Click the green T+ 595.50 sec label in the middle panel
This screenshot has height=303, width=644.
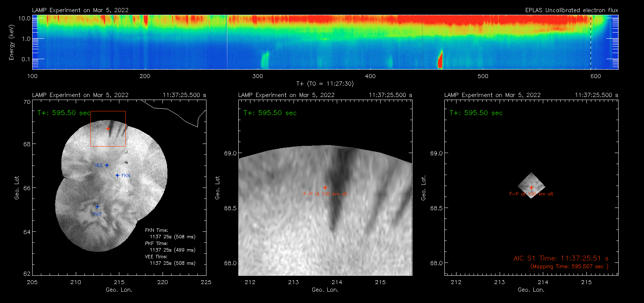click(x=270, y=113)
